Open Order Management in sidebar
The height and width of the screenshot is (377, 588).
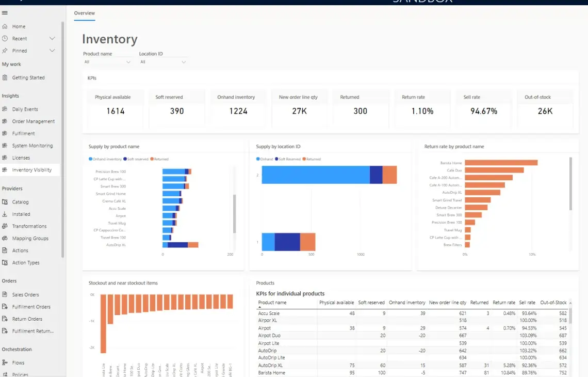click(33, 121)
